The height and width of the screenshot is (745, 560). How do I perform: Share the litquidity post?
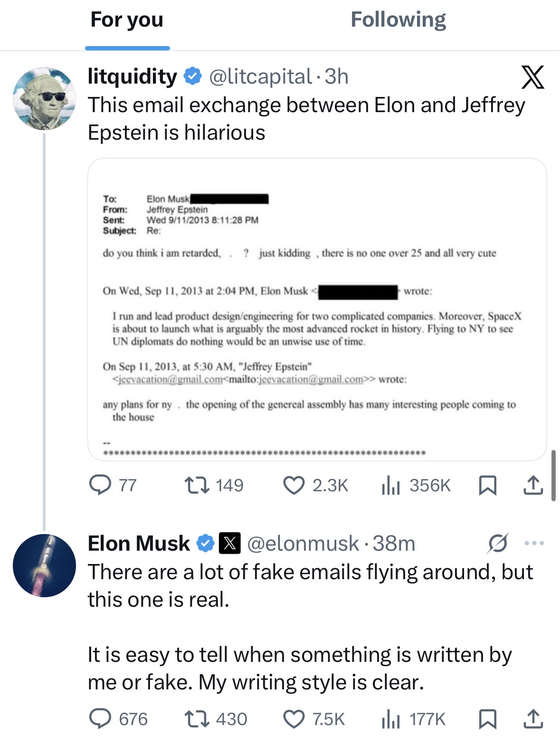(x=533, y=485)
